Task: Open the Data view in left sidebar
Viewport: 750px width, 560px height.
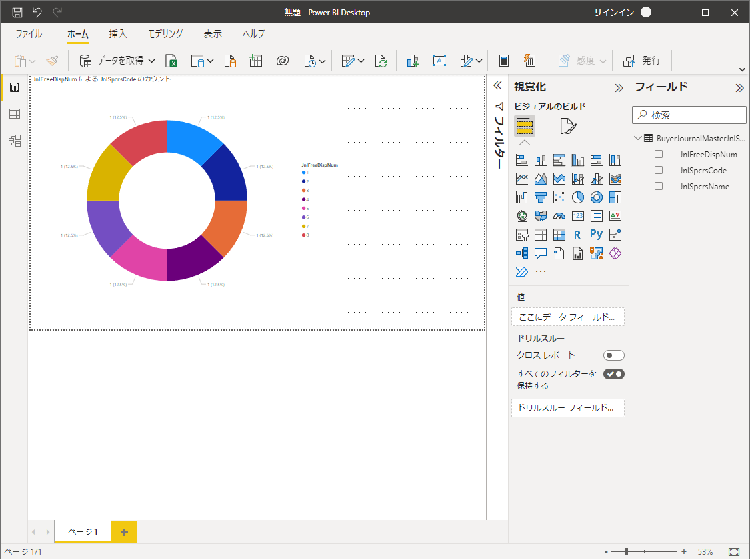Action: pos(14,114)
